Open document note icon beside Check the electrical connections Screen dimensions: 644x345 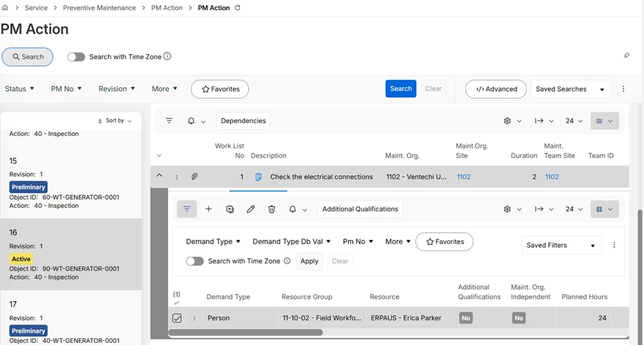click(x=258, y=177)
